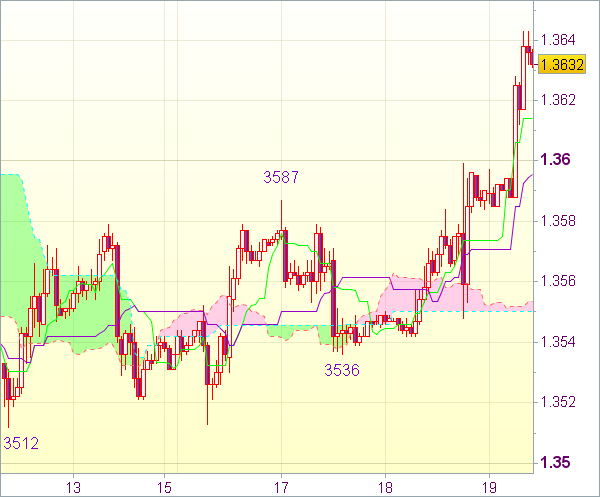Click the 3587 high price annotation
The image size is (600, 497).
[x=281, y=177]
